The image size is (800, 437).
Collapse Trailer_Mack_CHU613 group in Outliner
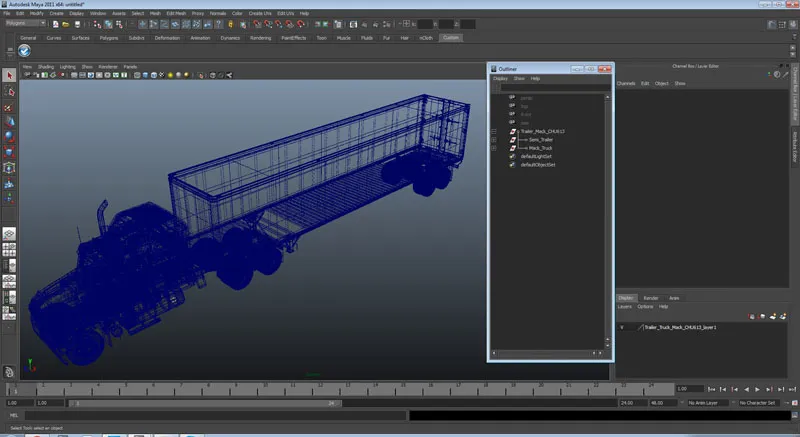click(494, 131)
